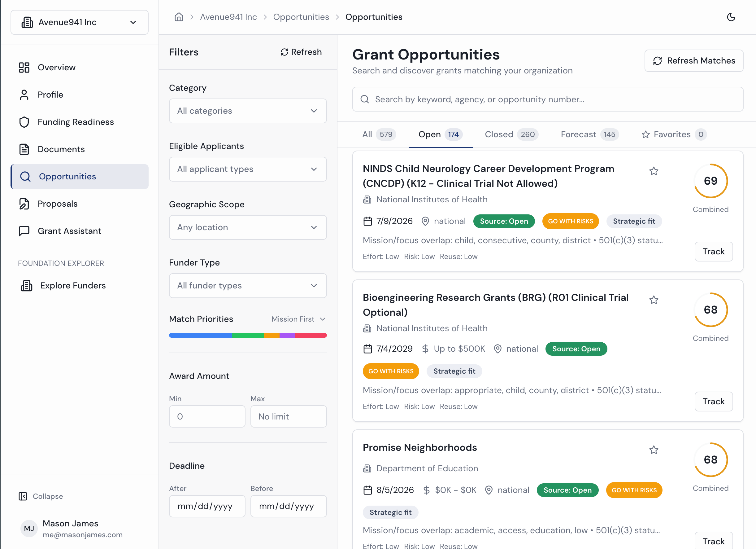
Task: Click the location pin in NINDS card
Action: pyautogui.click(x=425, y=221)
